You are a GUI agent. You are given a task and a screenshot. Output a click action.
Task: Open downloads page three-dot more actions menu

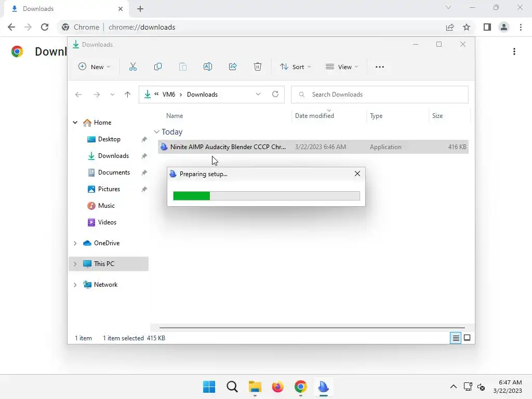tap(514, 51)
